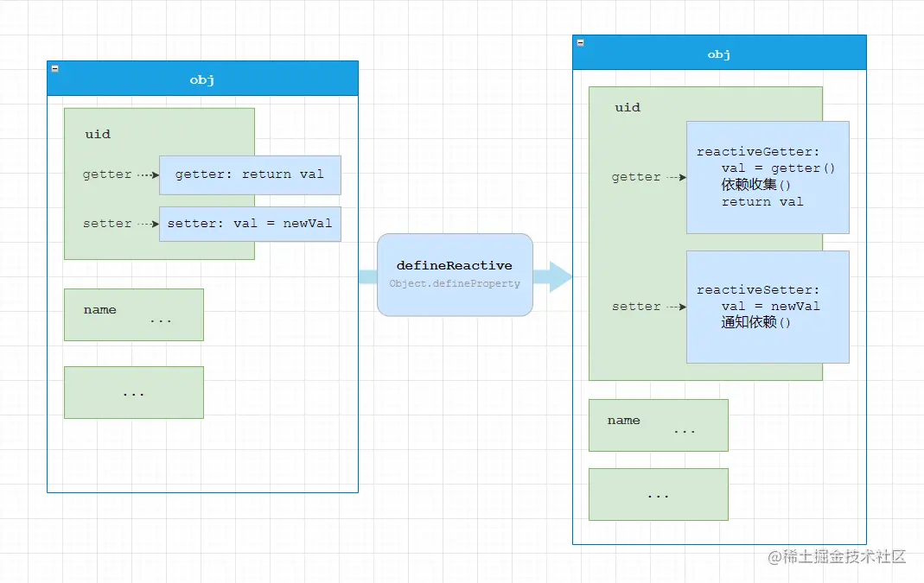Select the 'getter: return val' box
The image size is (924, 583).
click(x=250, y=174)
